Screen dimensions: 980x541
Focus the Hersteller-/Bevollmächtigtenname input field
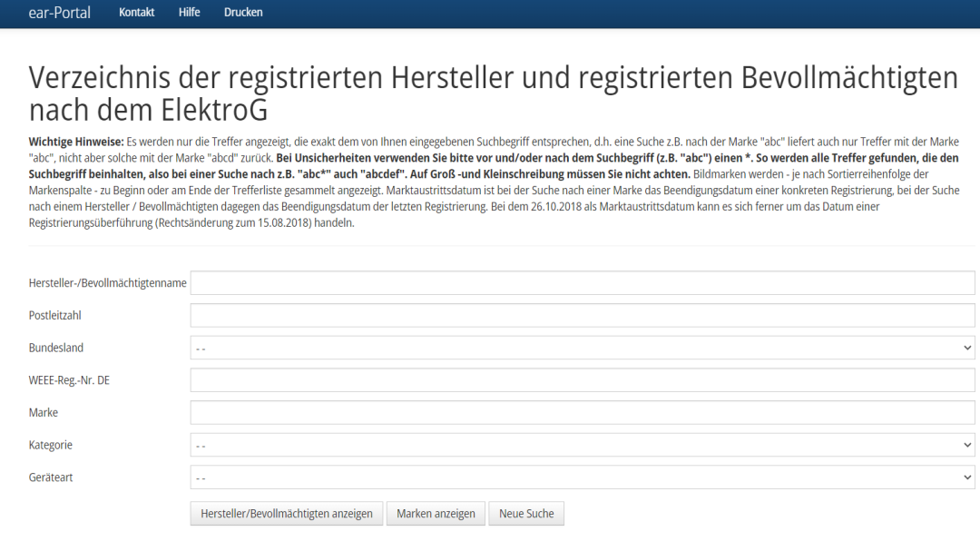coord(583,282)
